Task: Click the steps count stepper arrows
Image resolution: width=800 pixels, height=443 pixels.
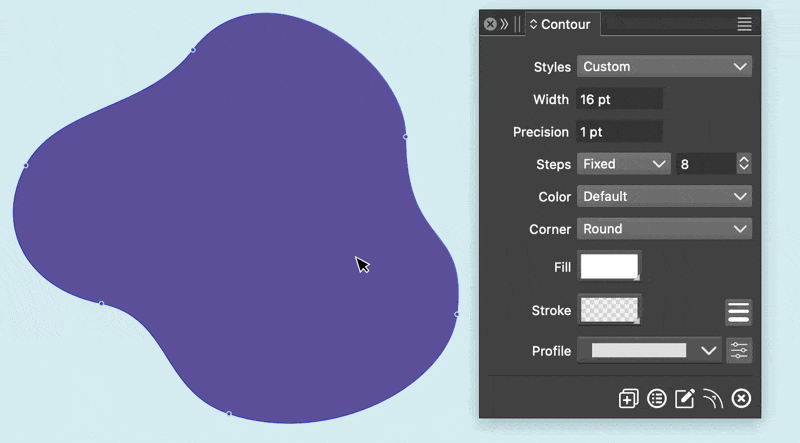Action: tap(743, 164)
